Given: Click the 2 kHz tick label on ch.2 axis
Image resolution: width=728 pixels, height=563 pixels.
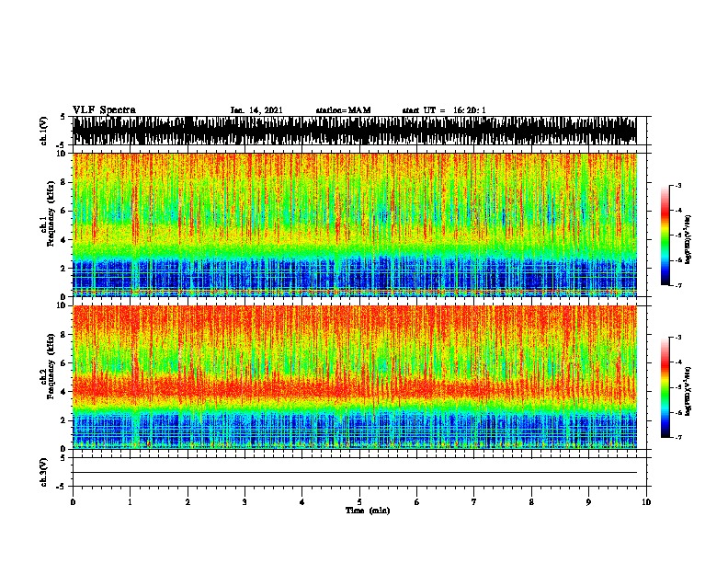Looking at the screenshot, I should pyautogui.click(x=64, y=420).
